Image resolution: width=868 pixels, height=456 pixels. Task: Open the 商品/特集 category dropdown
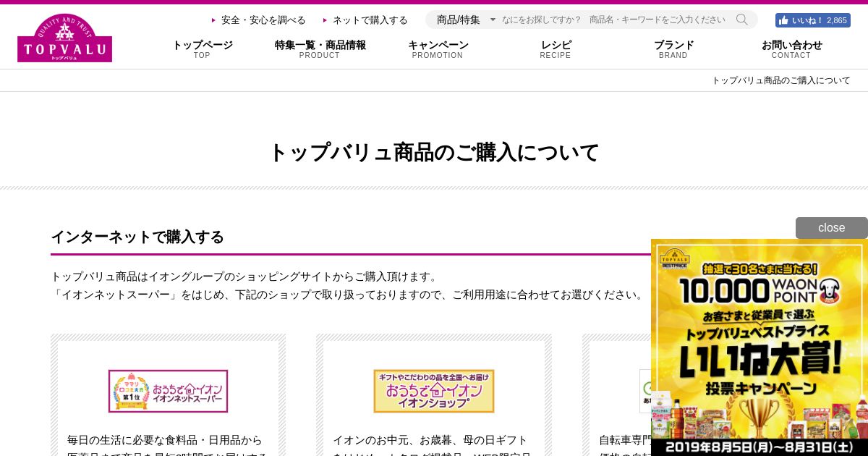(466, 20)
